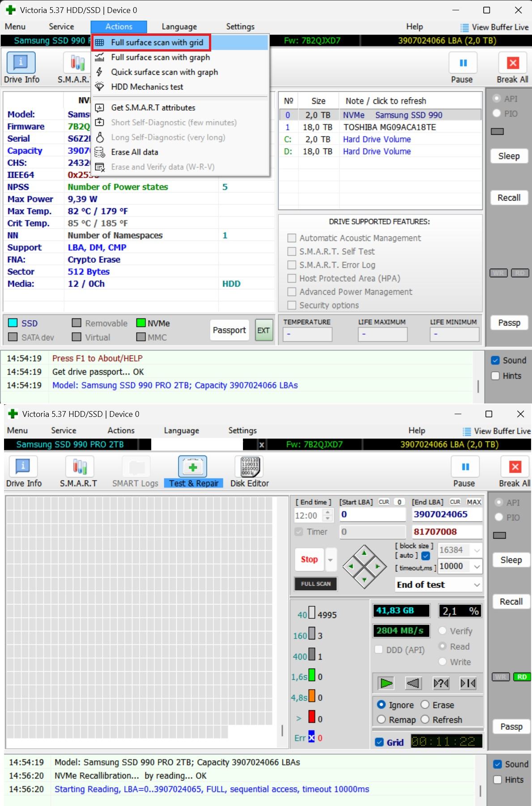Click the green EXT button
Viewport: 532px width, 806px height.
pyautogui.click(x=264, y=330)
